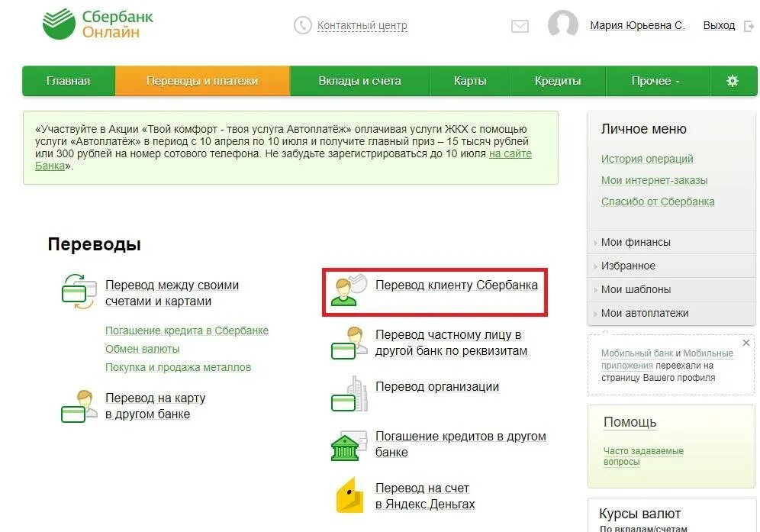Click the person icon for Перевод клиенту Сбербанка
Image resolution: width=760 pixels, height=532 pixels.
349,290
